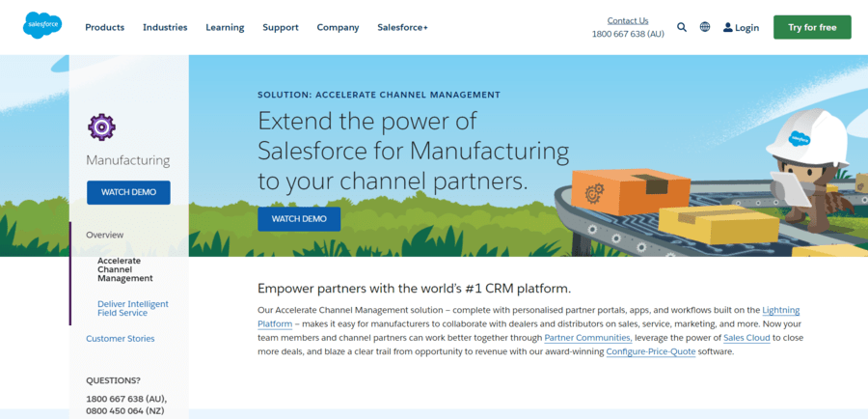
Task: Click the orange box on conveyor
Action: click(x=631, y=191)
